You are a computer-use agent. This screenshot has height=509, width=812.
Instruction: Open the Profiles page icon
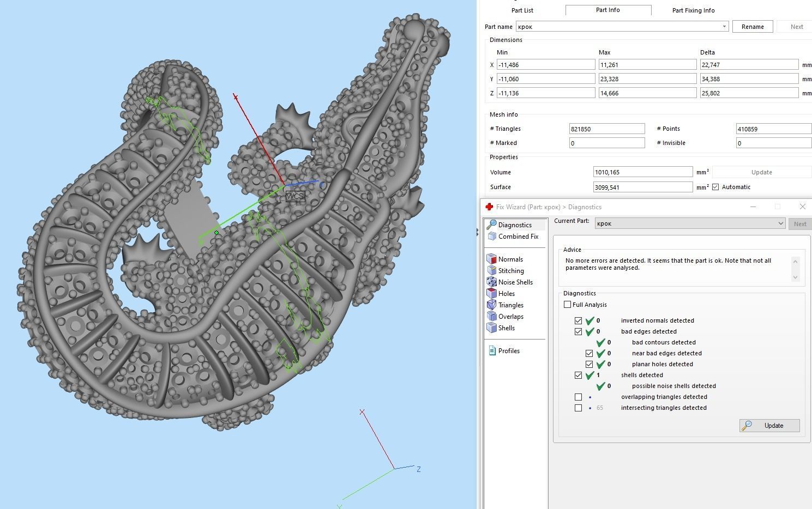[x=492, y=351]
